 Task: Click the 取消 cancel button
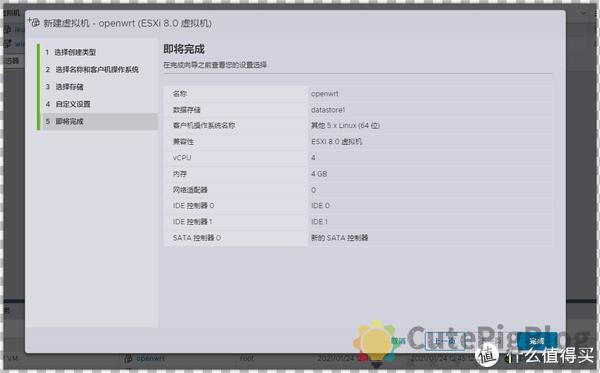398,340
